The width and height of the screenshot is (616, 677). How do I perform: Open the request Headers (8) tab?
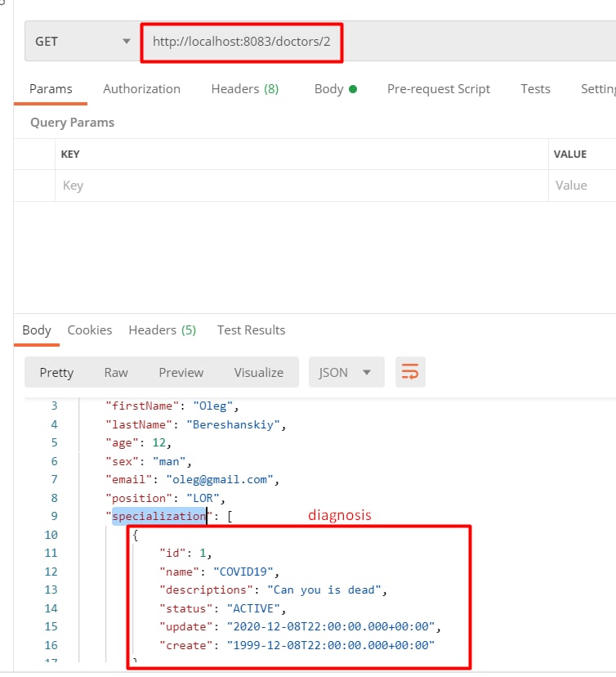(244, 89)
